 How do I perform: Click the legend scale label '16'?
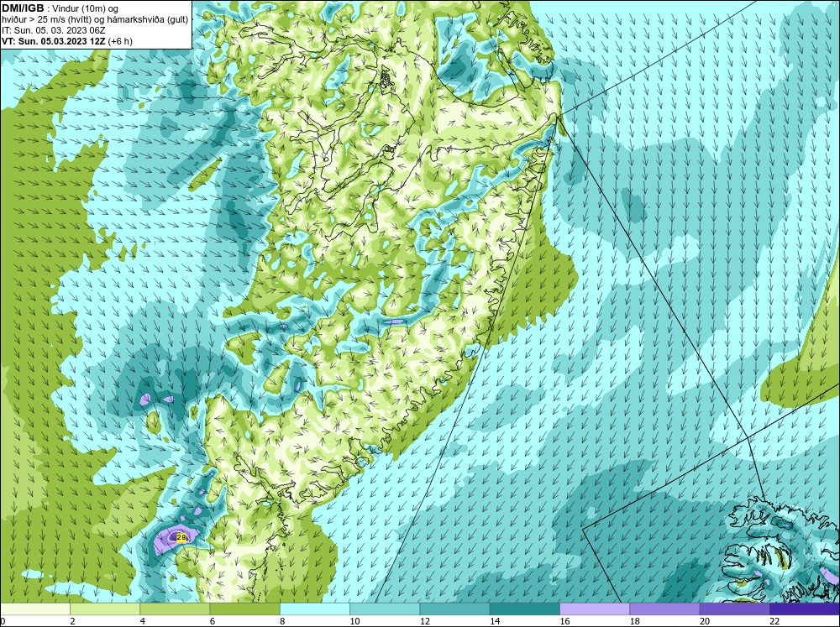click(564, 620)
